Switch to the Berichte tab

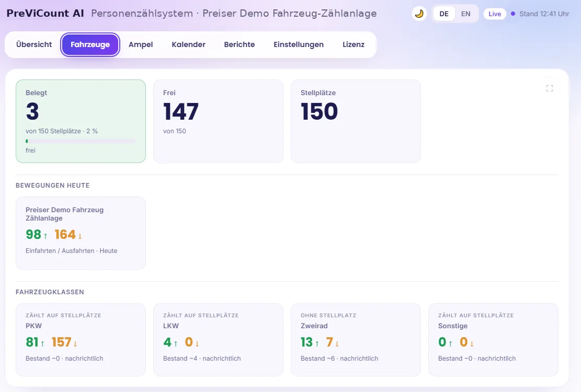(x=240, y=44)
